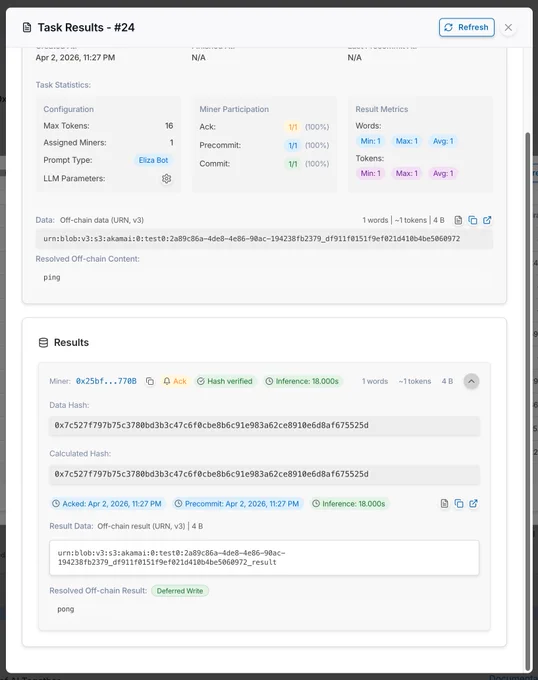This screenshot has width=538, height=680.
Task: Click the resolved result 'pong'
Action: [65, 609]
